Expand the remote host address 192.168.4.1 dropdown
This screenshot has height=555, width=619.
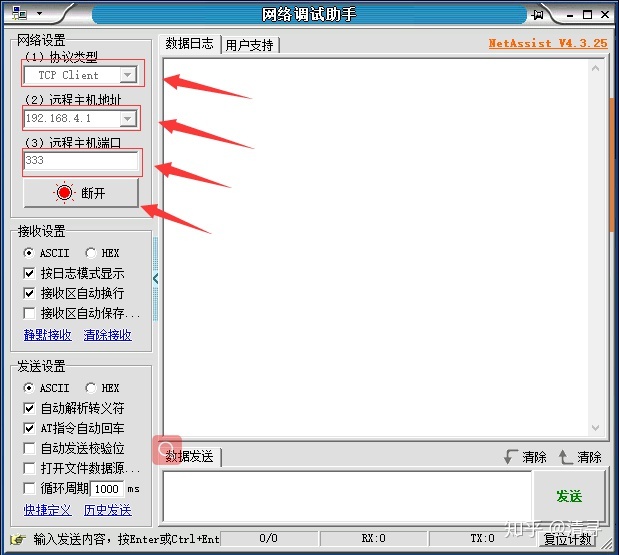128,118
